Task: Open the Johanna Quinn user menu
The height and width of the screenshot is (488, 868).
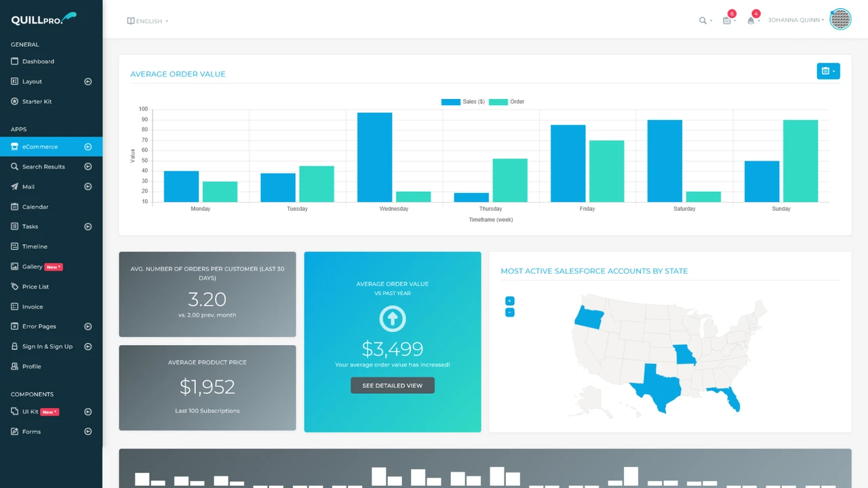Action: coord(796,20)
